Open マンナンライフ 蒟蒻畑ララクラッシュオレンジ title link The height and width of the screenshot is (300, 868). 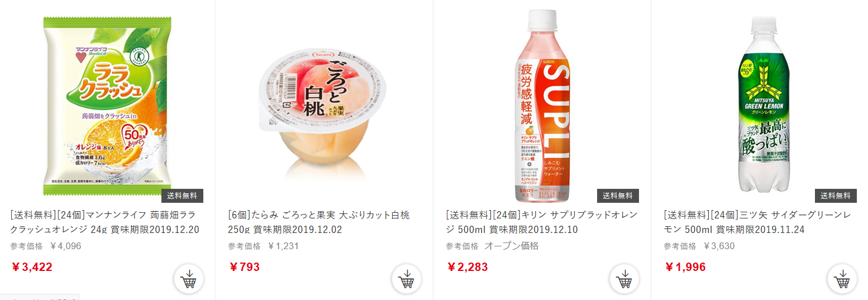click(x=104, y=222)
